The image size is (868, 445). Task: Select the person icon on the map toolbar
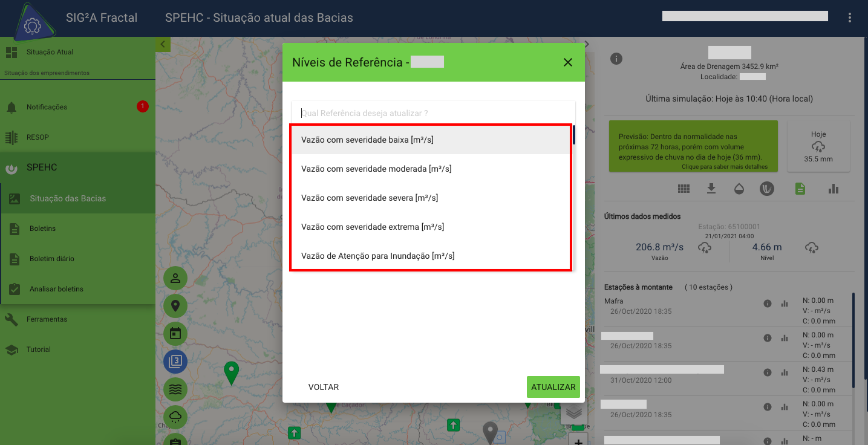pos(175,278)
